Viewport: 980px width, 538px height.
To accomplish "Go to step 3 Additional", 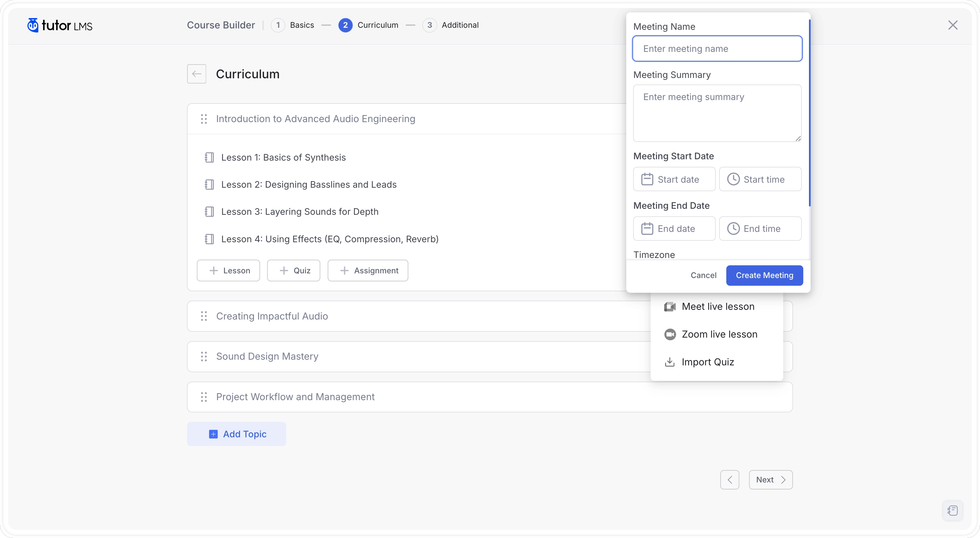I will click(x=451, y=25).
